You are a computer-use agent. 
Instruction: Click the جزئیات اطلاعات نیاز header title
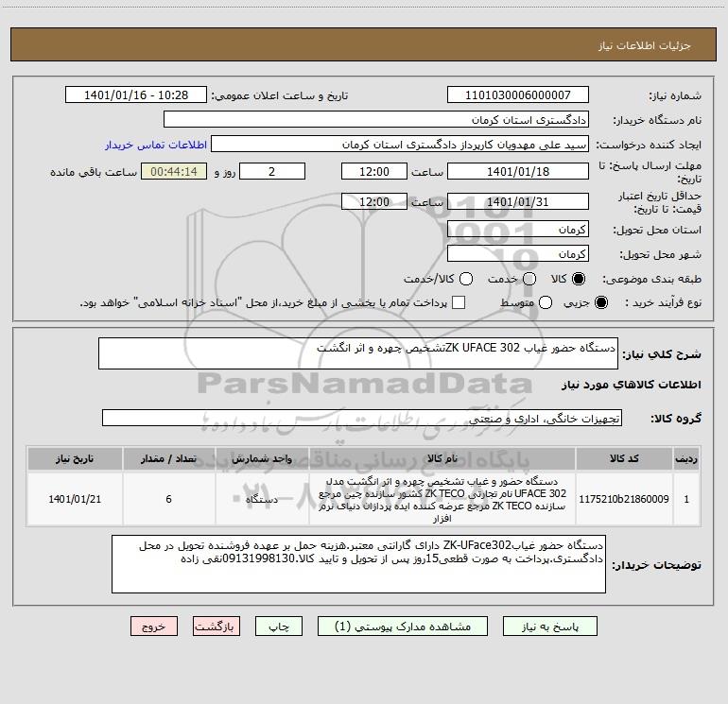644,45
